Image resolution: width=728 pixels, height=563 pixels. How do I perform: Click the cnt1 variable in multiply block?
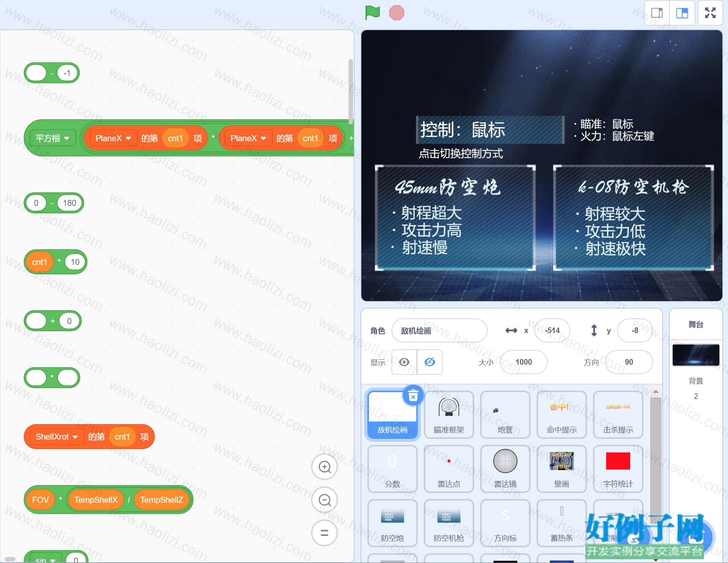click(x=39, y=262)
